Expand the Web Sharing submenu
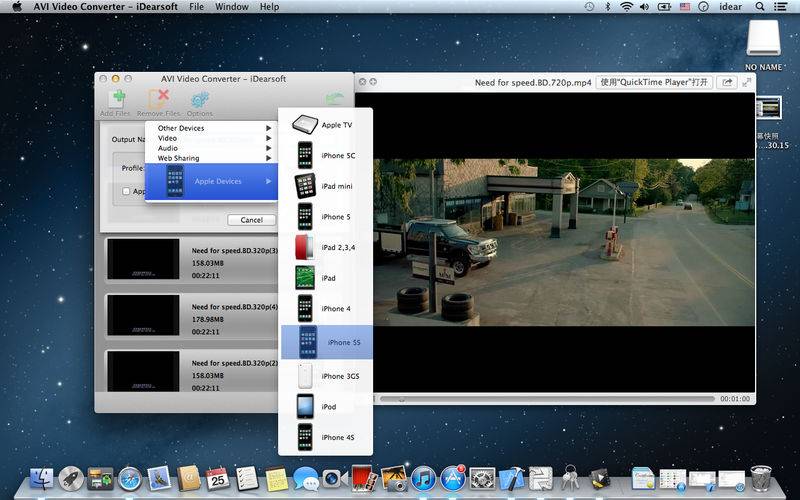This screenshot has width=800, height=500. pos(211,158)
